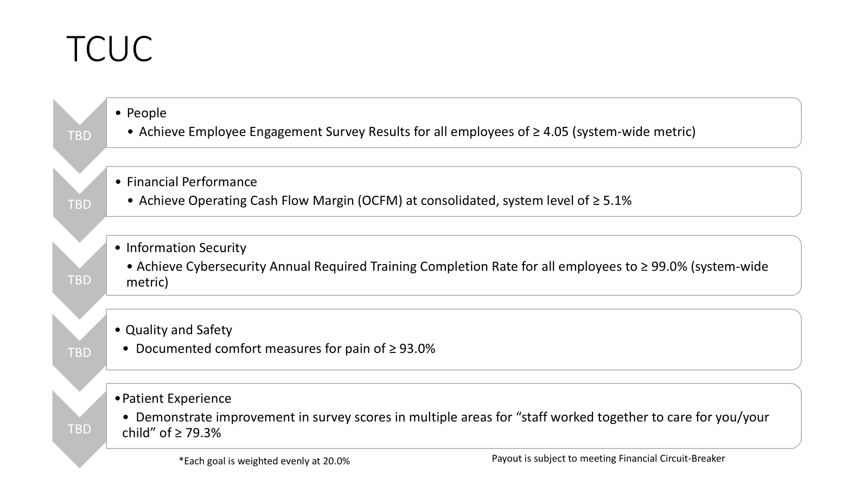
Task: Click the Operating Cash Flow Margin bullet
Action: [385, 201]
